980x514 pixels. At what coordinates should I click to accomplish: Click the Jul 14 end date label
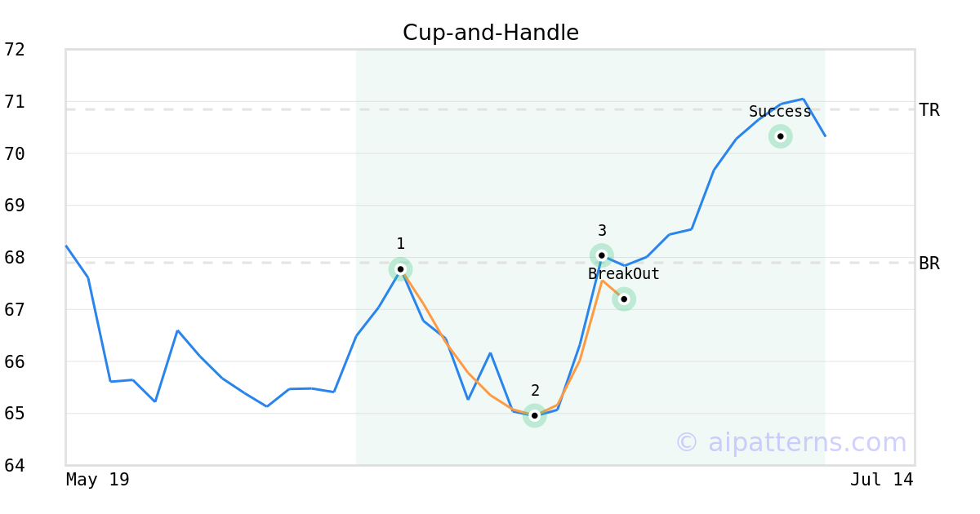pos(882,480)
